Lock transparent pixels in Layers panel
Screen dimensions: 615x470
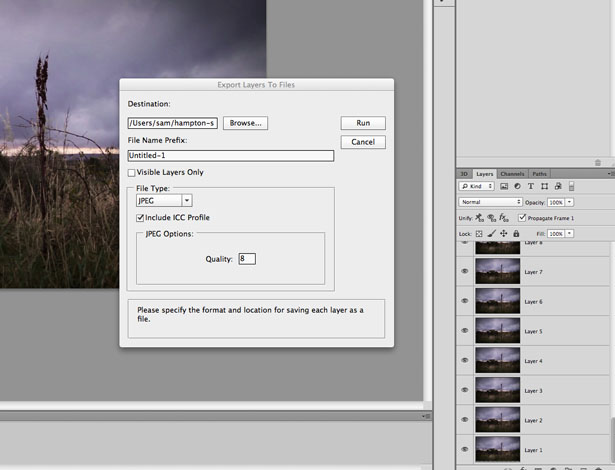(x=479, y=234)
